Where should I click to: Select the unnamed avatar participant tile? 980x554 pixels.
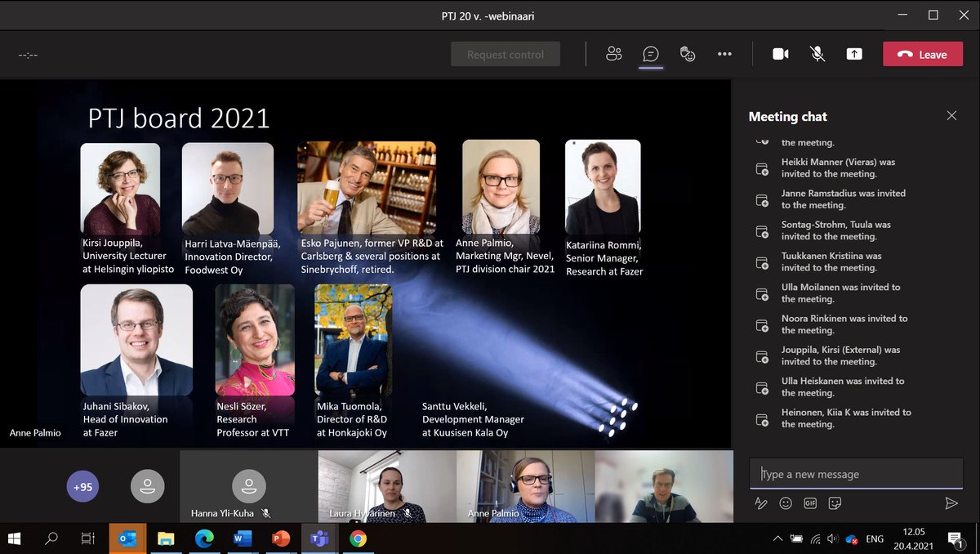(147, 486)
